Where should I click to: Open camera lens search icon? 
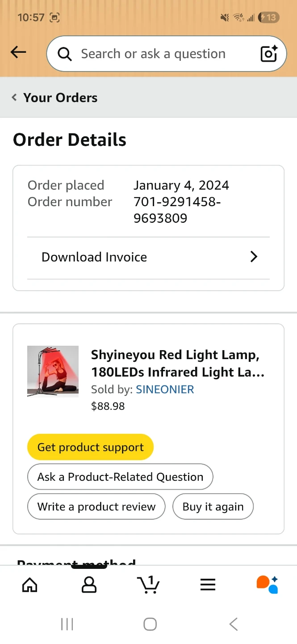(x=269, y=54)
